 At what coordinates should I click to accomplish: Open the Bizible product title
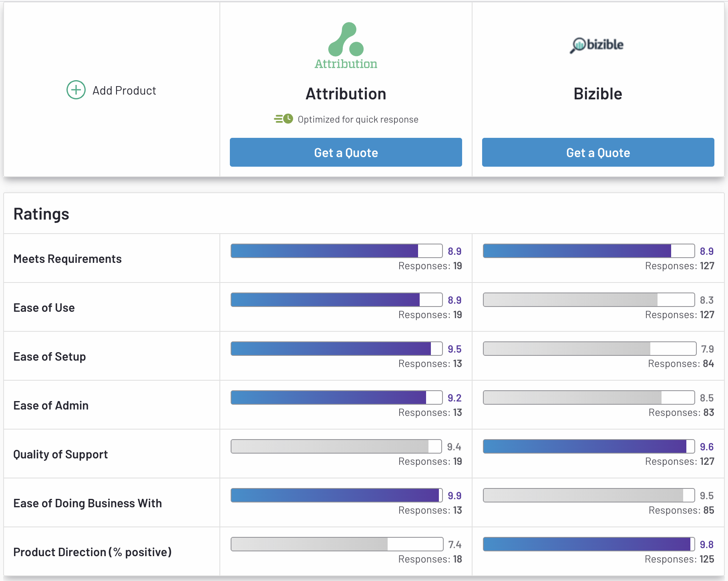[x=598, y=94]
